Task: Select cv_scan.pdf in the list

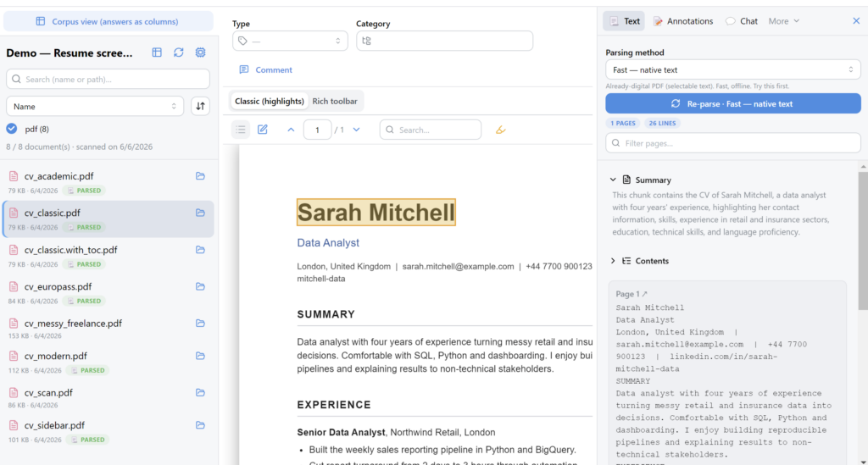Action: [108, 397]
